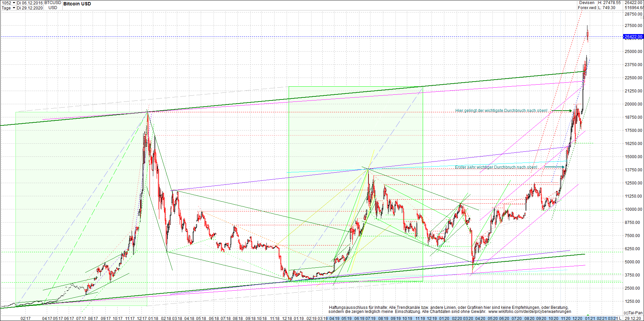The width and height of the screenshot is (644, 321).
Task: Click the 516964.6 value in header
Action: tap(634, 8)
